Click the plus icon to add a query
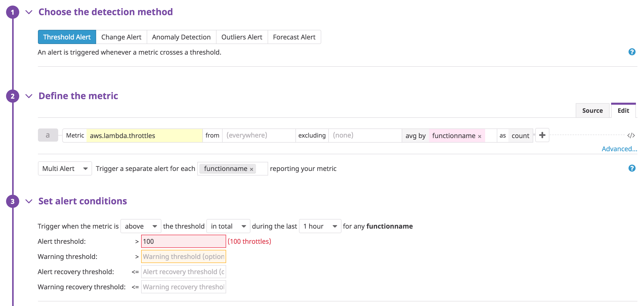 tap(542, 135)
